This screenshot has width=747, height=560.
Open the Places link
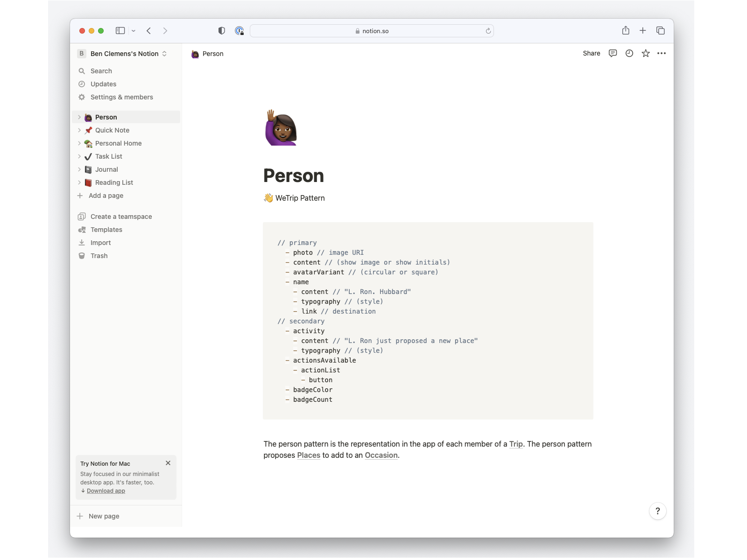(309, 455)
